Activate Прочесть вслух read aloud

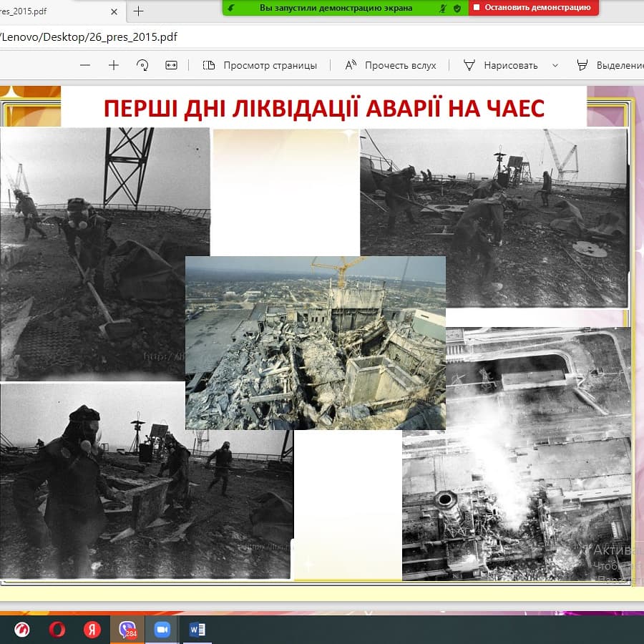click(391, 65)
